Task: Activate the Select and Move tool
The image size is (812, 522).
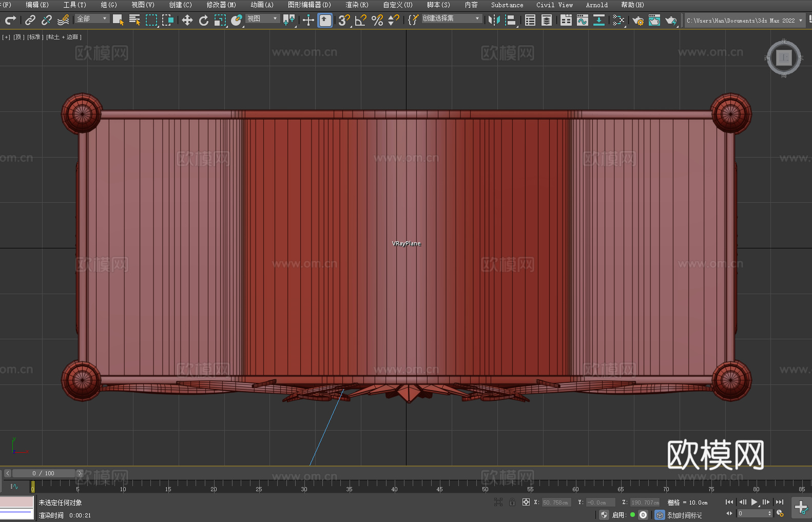Action: (x=187, y=20)
